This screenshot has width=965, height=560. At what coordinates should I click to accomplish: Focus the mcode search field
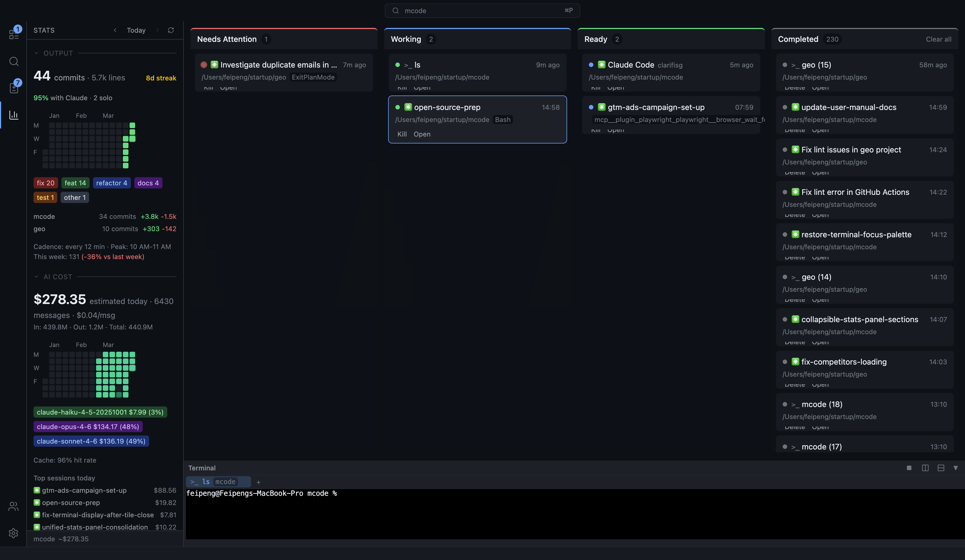(x=482, y=11)
